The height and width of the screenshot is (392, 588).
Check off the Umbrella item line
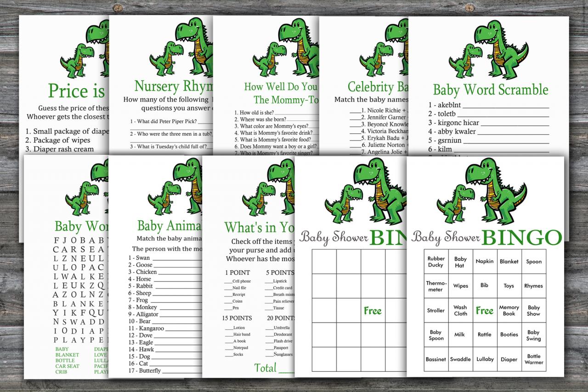[x=269, y=328]
